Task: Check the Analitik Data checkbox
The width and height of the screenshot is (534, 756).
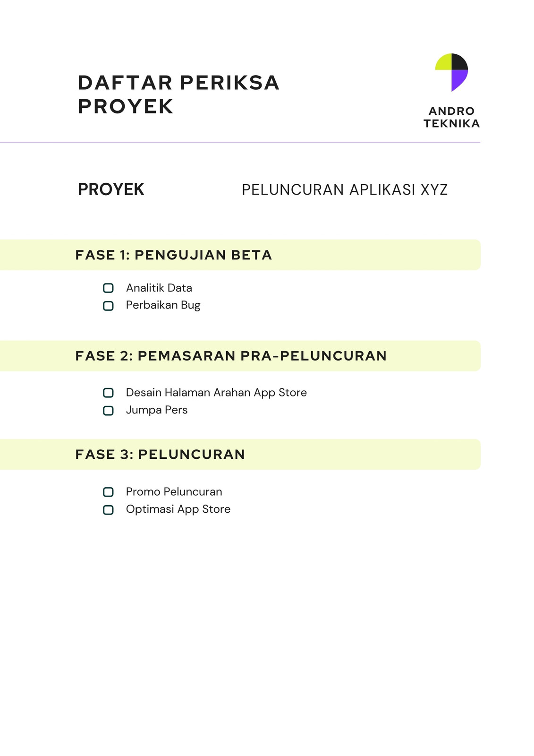Action: click(x=108, y=288)
